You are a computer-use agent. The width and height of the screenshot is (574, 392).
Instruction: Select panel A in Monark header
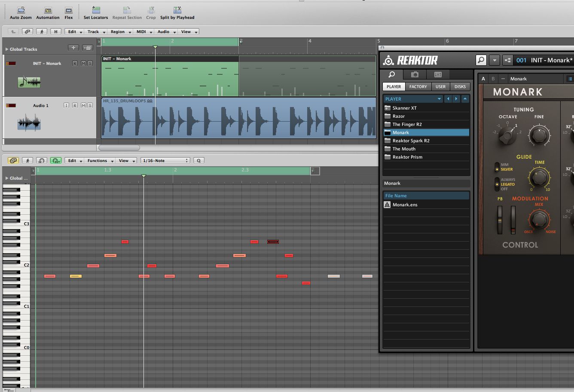tap(483, 79)
